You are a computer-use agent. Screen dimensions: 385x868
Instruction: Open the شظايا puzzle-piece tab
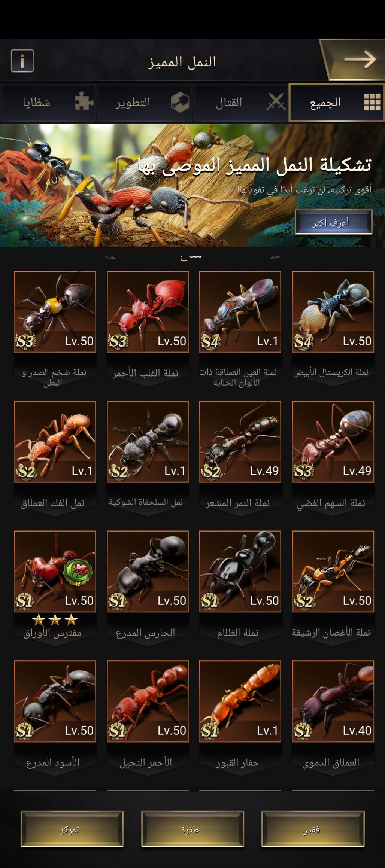coord(48,103)
